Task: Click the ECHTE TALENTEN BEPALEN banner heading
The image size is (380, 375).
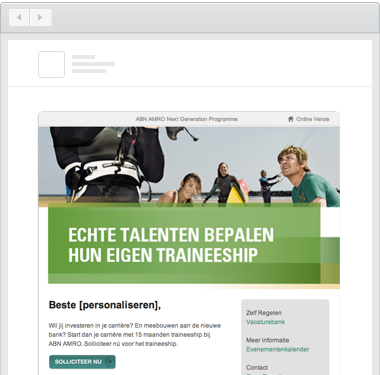Action: 171,245
